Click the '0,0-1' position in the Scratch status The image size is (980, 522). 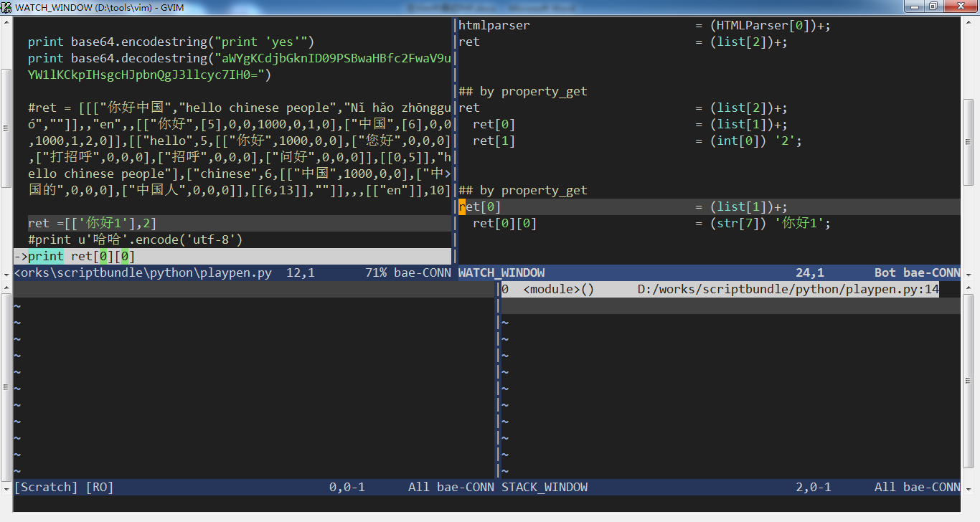[x=347, y=488]
